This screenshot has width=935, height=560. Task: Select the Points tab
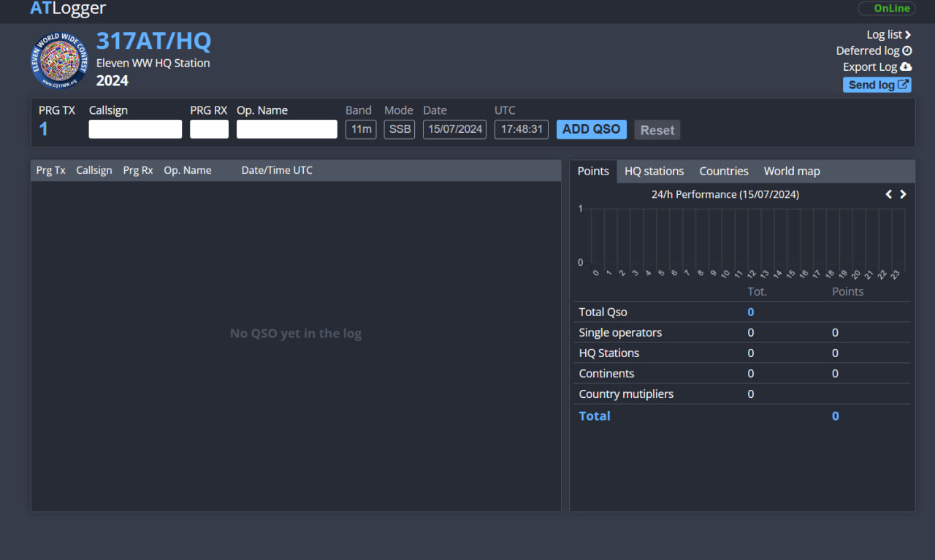tap(592, 171)
